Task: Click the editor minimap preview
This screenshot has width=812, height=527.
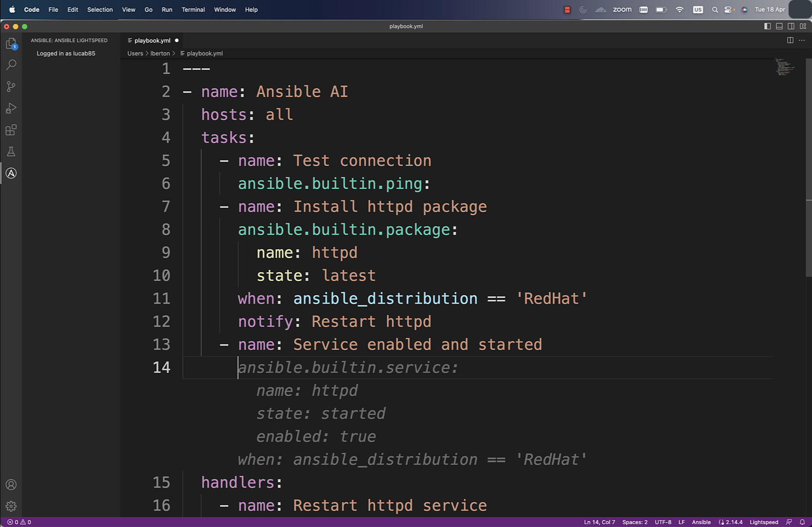Action: pos(785,67)
